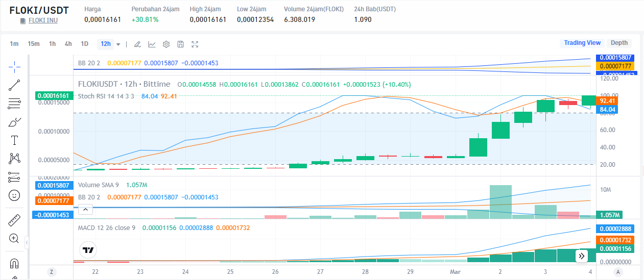Select the 12h timeframe
The image size is (644, 280).
[106, 44]
